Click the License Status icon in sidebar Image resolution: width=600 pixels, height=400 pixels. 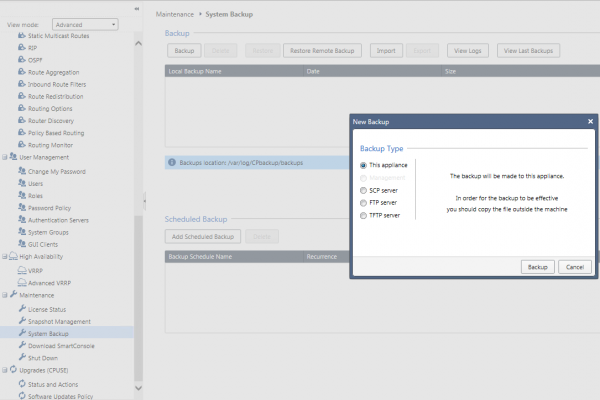pos(21,309)
